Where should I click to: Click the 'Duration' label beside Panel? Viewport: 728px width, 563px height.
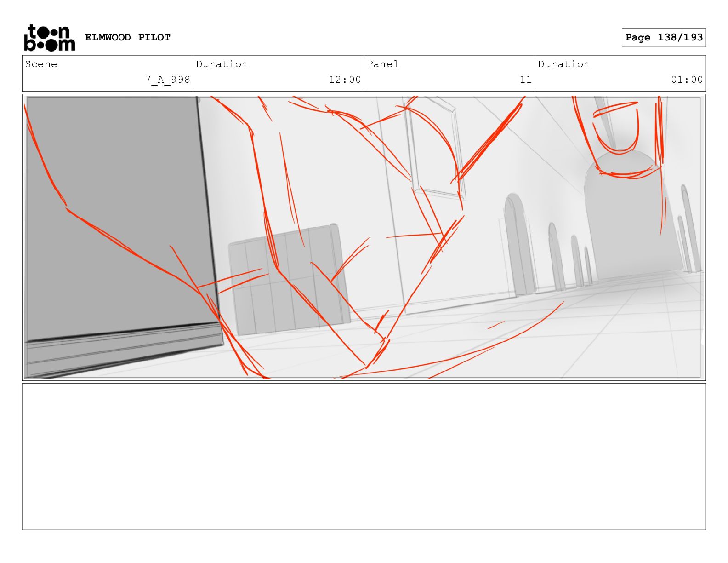tap(563, 64)
